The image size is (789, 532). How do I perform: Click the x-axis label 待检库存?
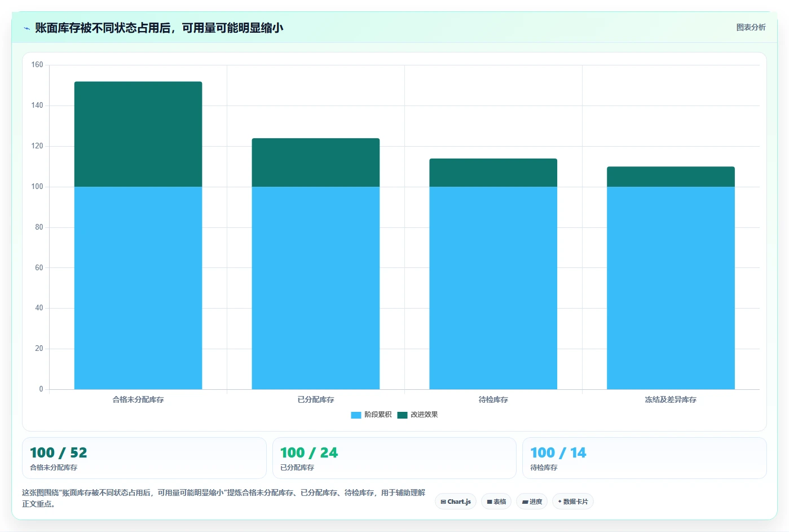tap(493, 399)
